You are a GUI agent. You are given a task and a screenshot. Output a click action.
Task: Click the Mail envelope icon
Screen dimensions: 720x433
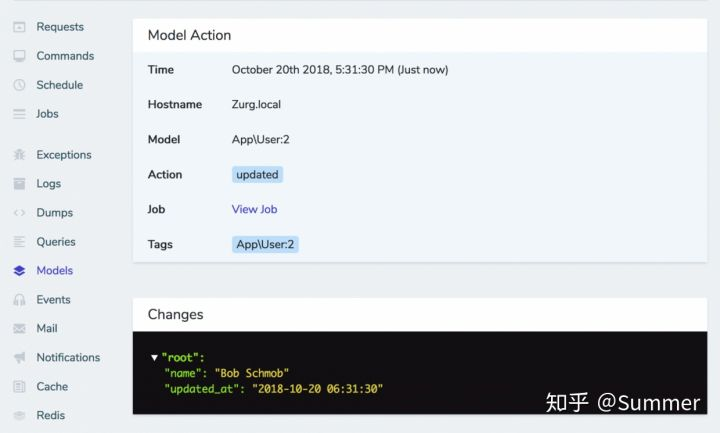point(19,328)
